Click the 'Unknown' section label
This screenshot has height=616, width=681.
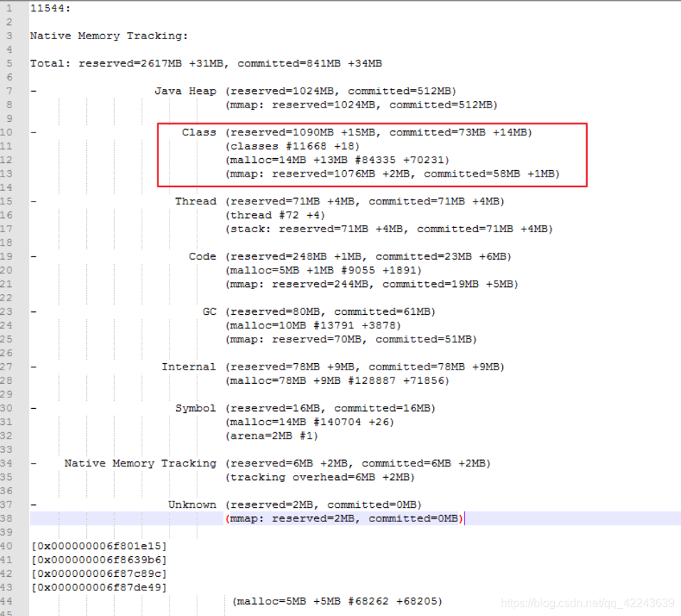pos(192,505)
